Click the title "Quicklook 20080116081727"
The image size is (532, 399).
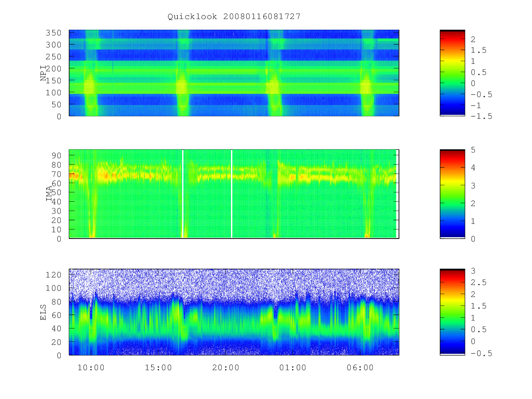click(234, 16)
